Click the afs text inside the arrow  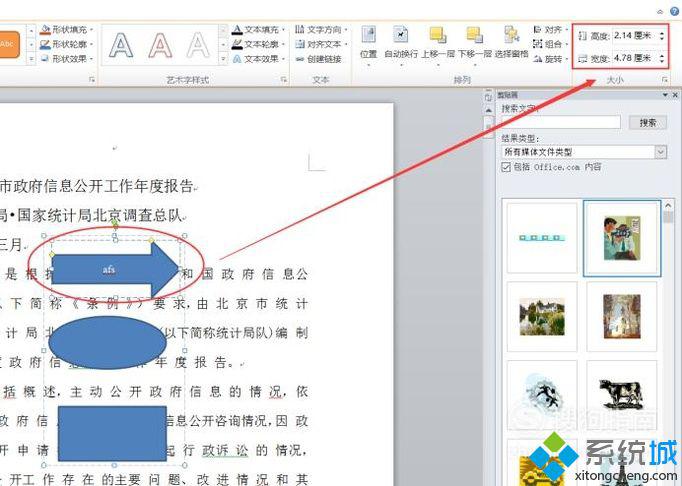109,270
